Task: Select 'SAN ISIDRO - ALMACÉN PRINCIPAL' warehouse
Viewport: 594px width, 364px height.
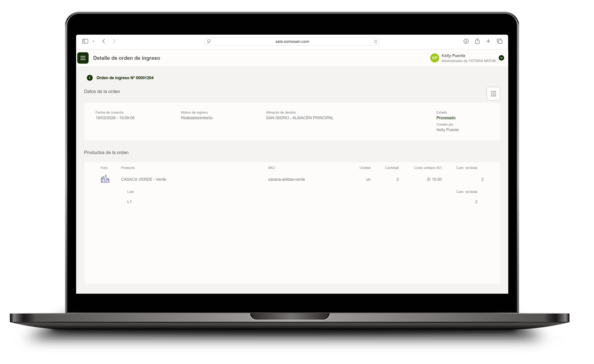Action: 300,118
